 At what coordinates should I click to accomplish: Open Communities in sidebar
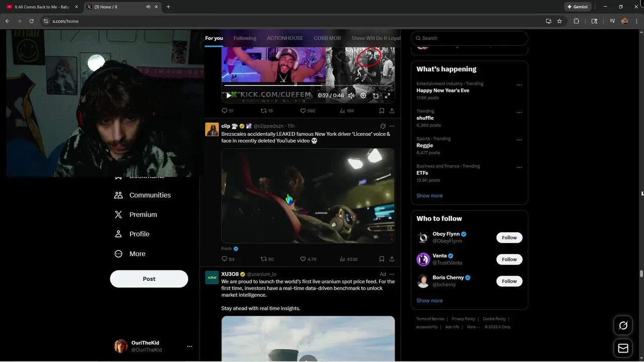142,195
